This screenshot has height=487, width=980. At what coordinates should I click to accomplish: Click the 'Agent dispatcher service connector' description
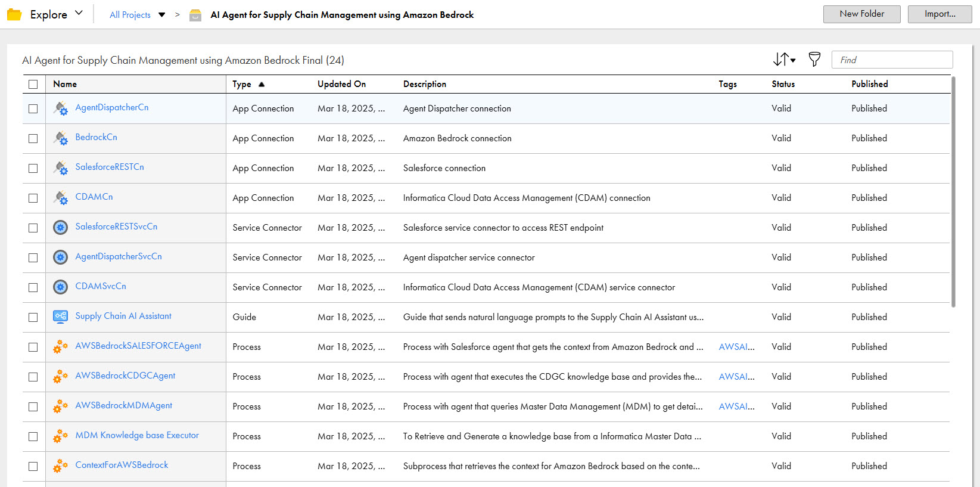469,258
